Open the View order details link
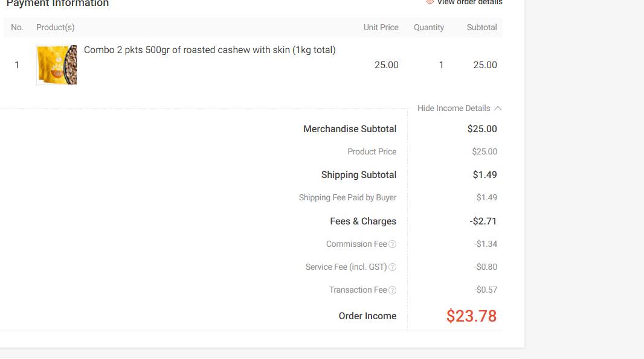The image size is (644, 359). pos(469,2)
